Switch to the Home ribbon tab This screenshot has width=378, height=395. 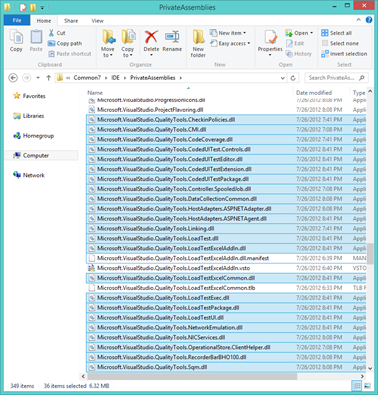click(44, 21)
